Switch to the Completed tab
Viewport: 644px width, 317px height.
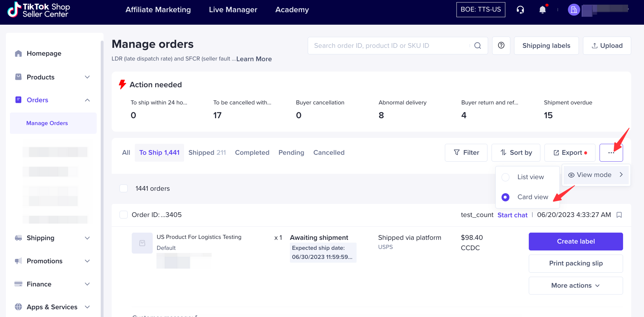point(252,153)
